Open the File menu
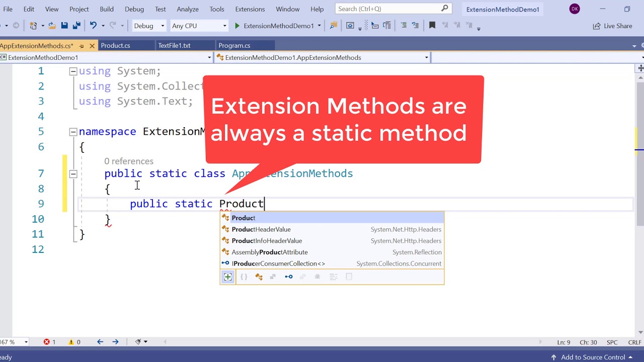The image size is (644, 362). 8,9
